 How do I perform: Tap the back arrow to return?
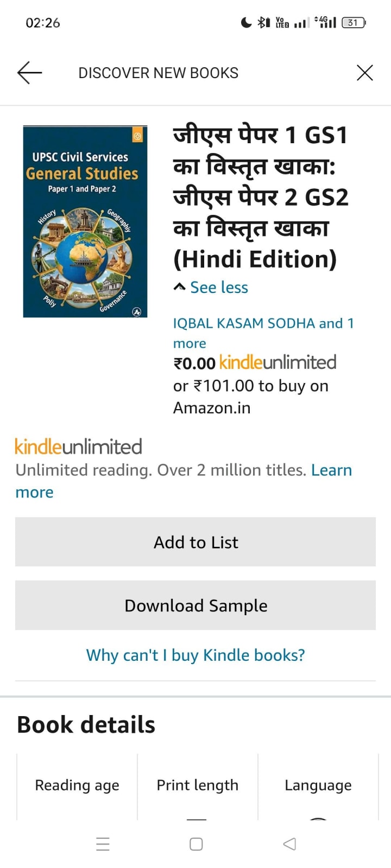30,72
